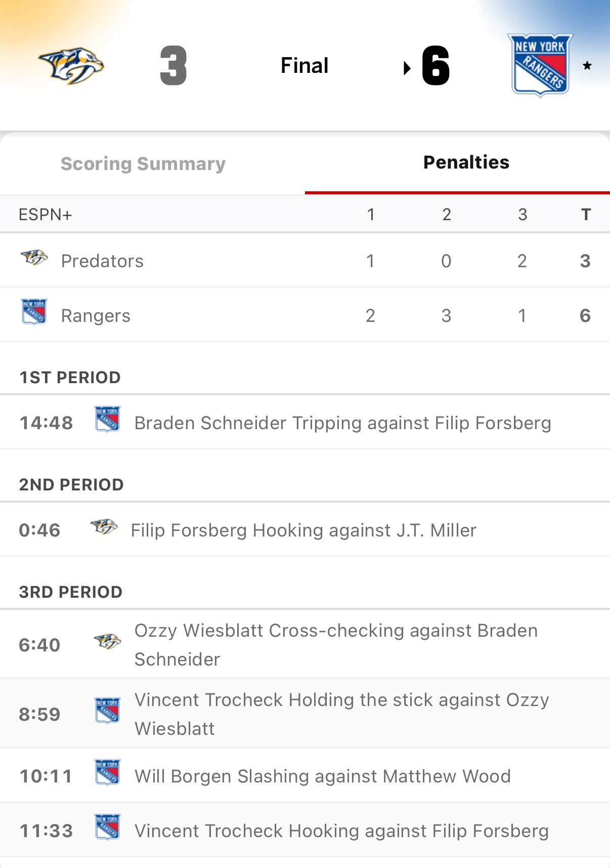Screen dimensions: 610x868
Task: Switch to the Scoring Summary tab
Action: 143,164
